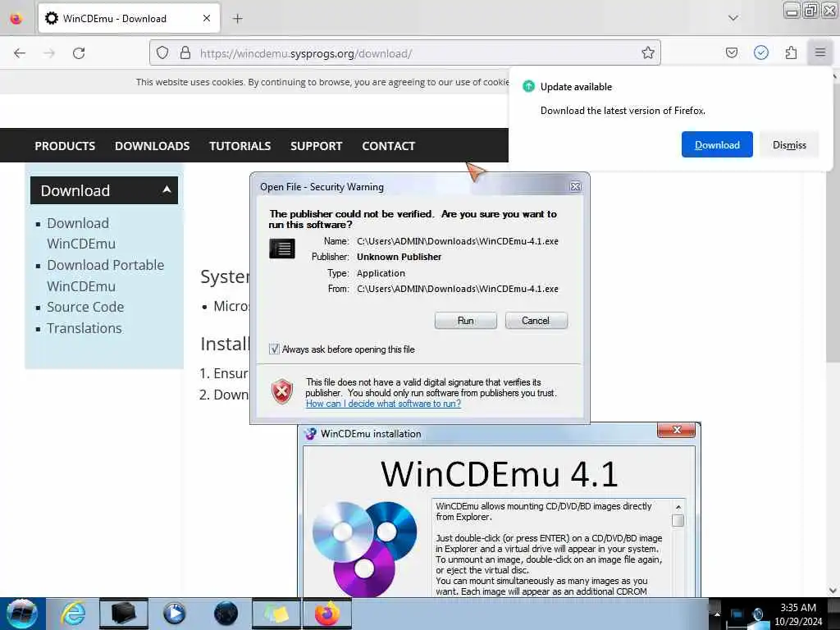
Task: Collapse the Download sidebar section arrow
Action: 167,189
